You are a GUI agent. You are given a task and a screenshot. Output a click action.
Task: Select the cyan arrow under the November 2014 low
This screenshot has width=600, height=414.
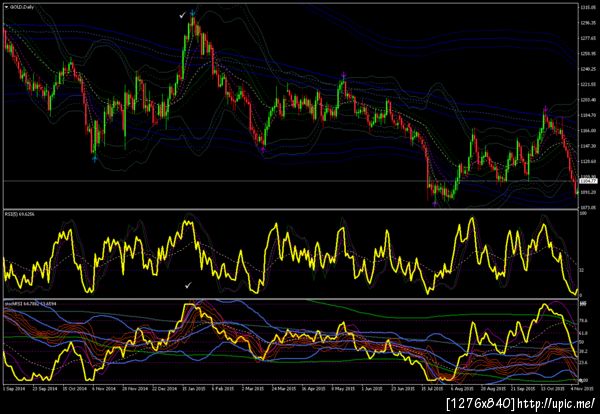point(95,158)
